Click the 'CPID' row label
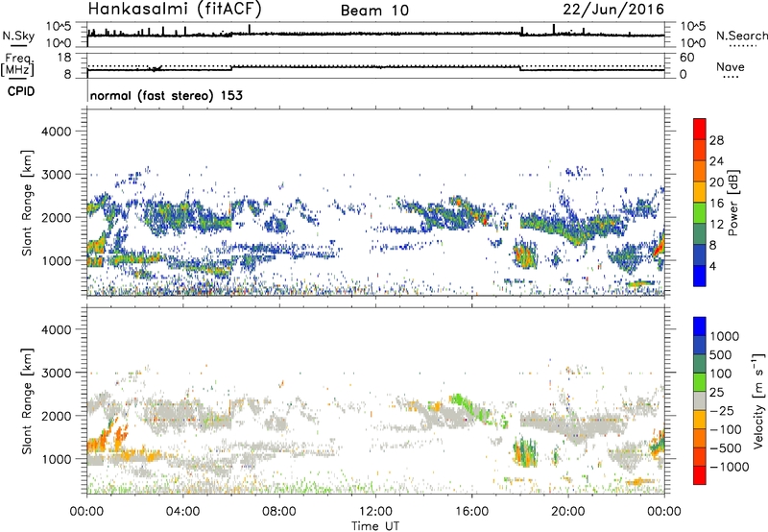The width and height of the screenshot is (768, 532). [21, 91]
